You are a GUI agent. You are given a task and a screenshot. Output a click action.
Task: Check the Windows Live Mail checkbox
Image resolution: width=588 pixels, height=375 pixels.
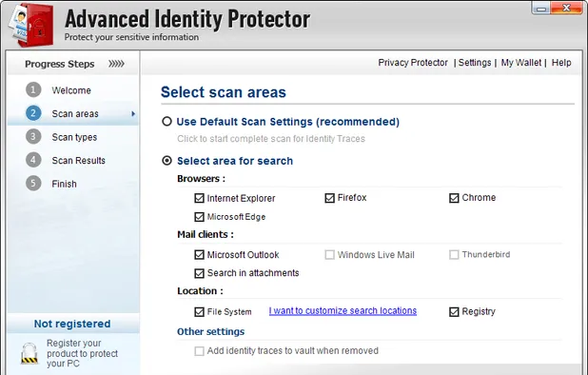coord(329,255)
